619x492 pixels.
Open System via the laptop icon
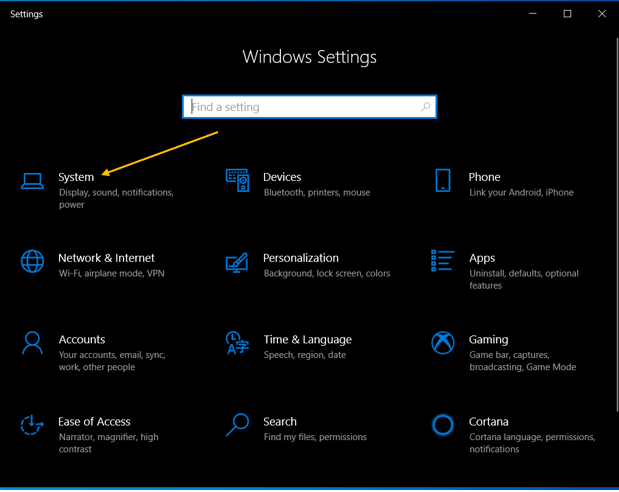(32, 181)
